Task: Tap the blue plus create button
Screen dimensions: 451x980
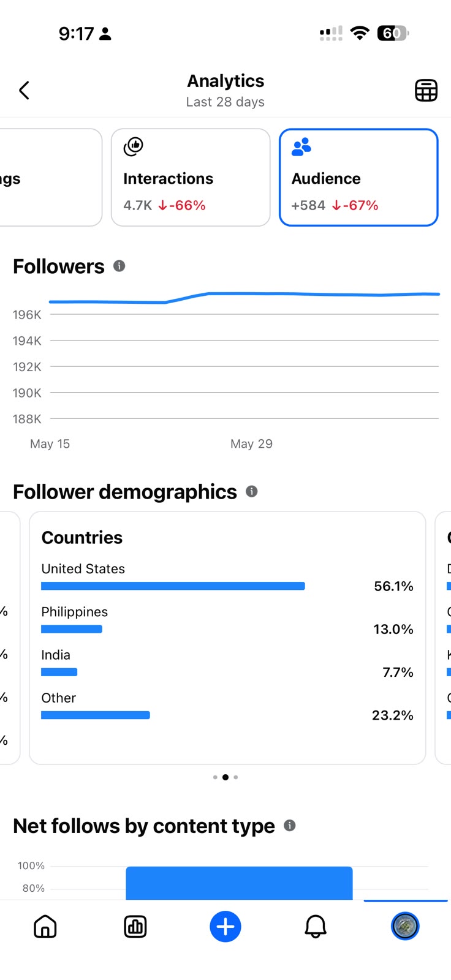Action: pos(225,926)
